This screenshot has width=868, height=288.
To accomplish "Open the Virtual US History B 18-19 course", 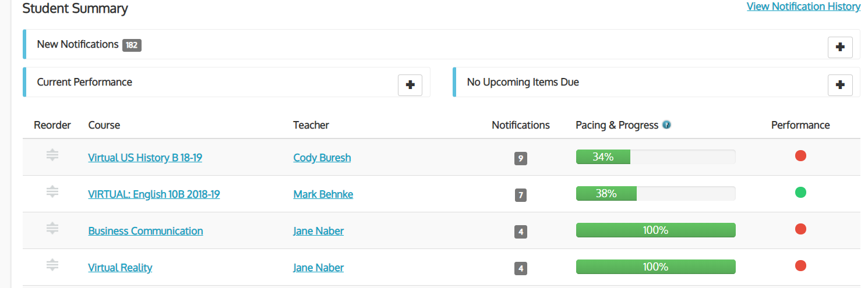I will [x=145, y=157].
